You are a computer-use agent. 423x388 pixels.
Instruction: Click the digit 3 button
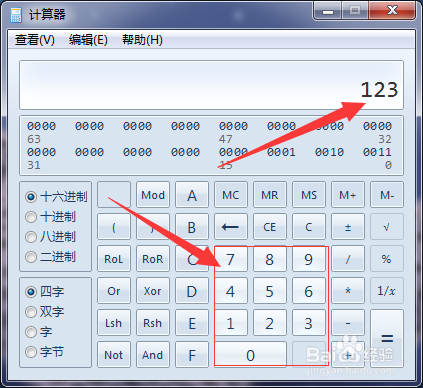click(x=309, y=323)
